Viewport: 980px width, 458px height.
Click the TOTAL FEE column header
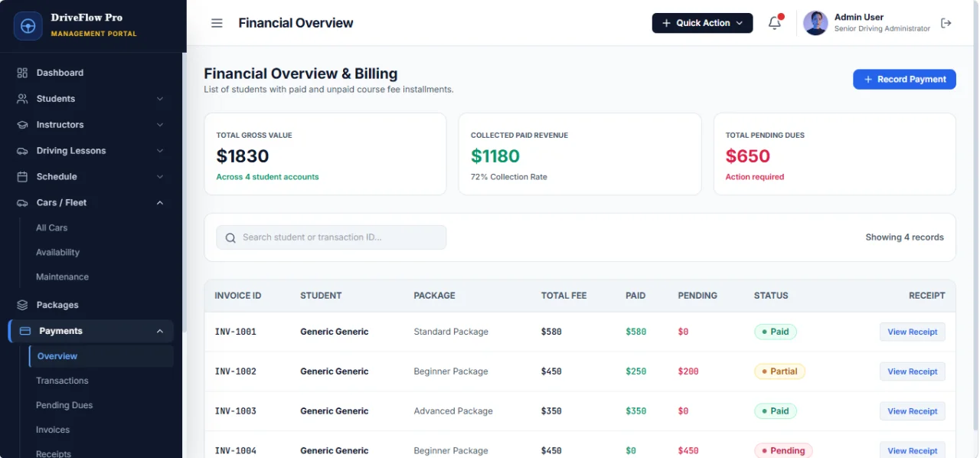[x=564, y=296]
